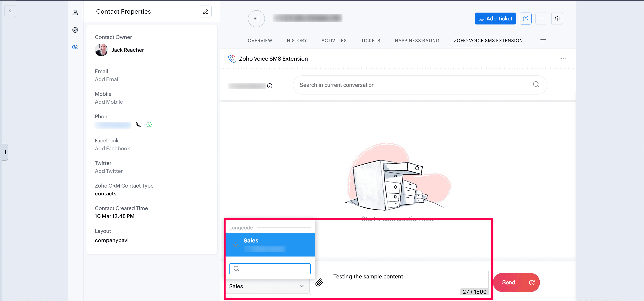Viewport: 644px width, 301px height.
Task: Toggle the favorite star on Sales number
Action: coord(235,245)
